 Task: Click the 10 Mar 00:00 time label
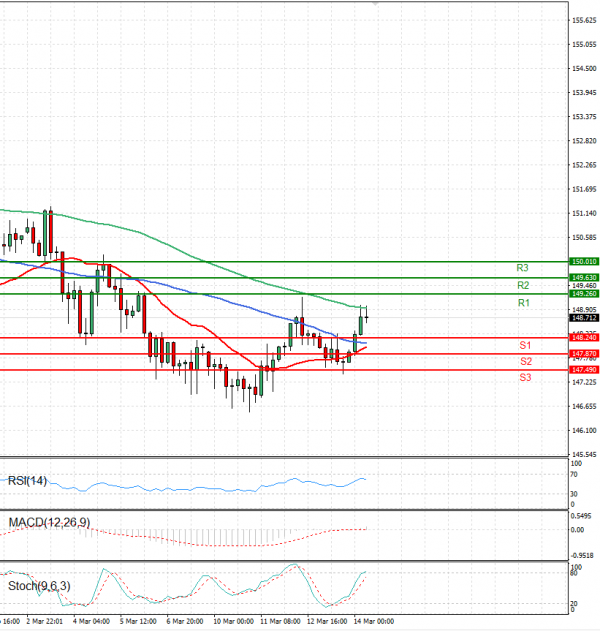pos(233,621)
